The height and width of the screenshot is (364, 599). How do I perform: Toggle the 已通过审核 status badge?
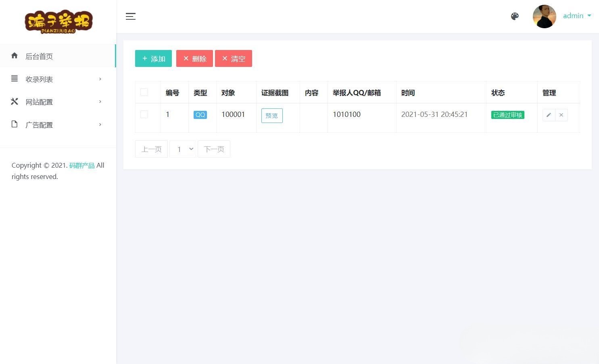(507, 114)
